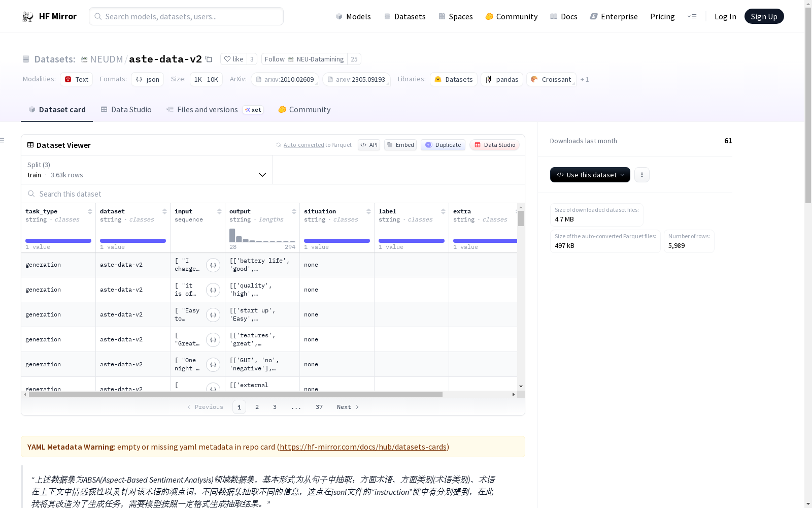
Task: Click the Duplicate button
Action: coord(443,145)
